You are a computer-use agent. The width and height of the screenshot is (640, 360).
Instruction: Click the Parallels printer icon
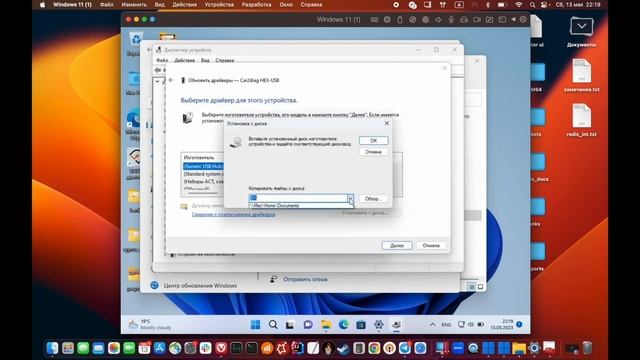tap(464, 20)
